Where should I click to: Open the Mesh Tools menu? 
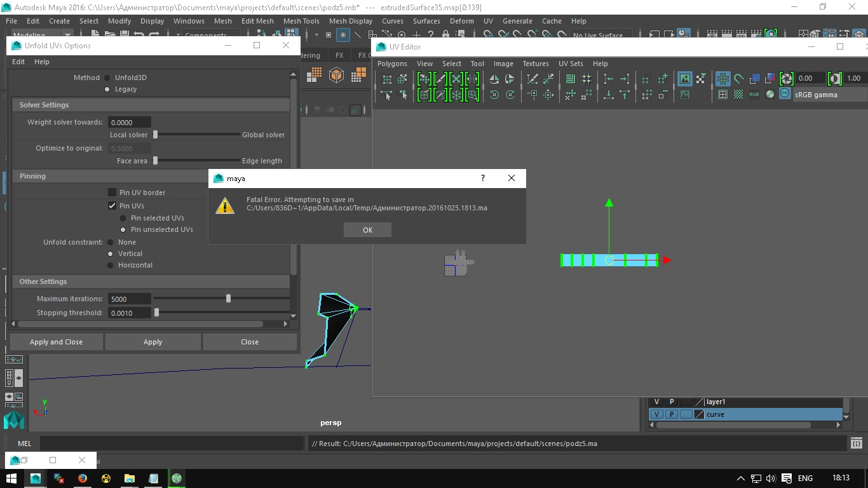click(x=301, y=21)
